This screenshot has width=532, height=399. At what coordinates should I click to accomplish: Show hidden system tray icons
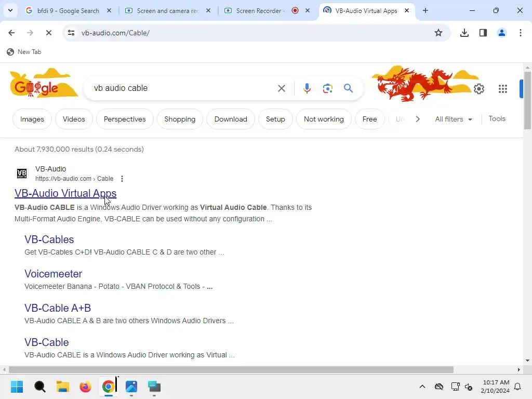(x=422, y=387)
